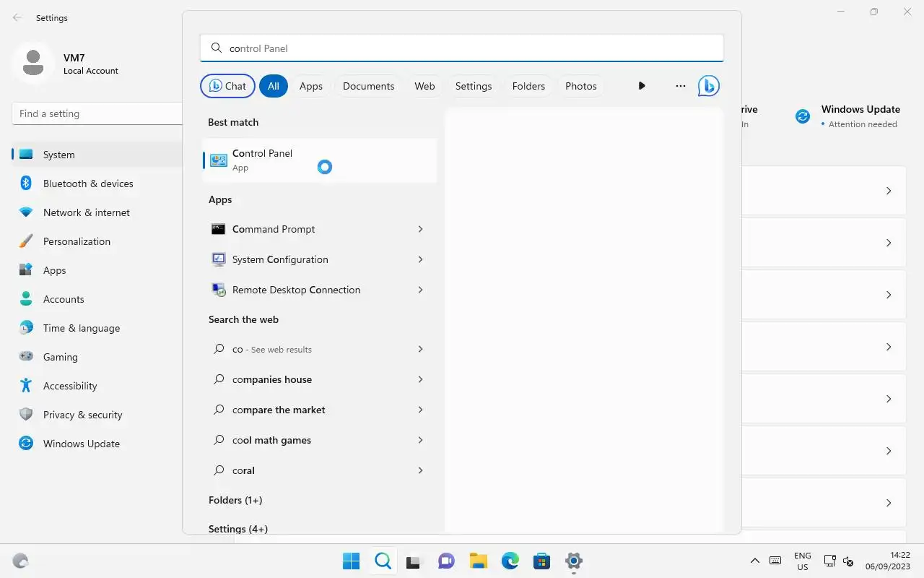
Task: Open Task View from the taskbar
Action: tap(414, 561)
